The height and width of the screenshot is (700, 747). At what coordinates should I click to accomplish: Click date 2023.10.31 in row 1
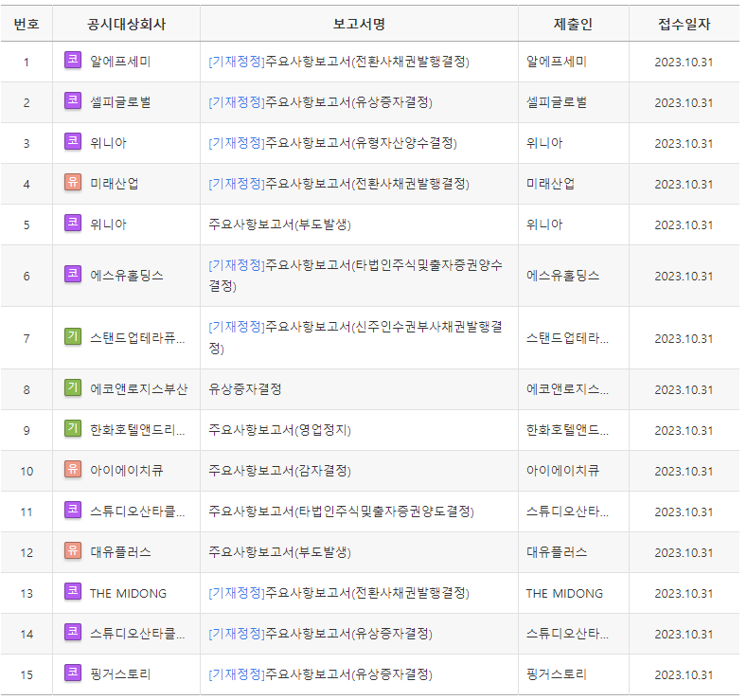tap(684, 63)
